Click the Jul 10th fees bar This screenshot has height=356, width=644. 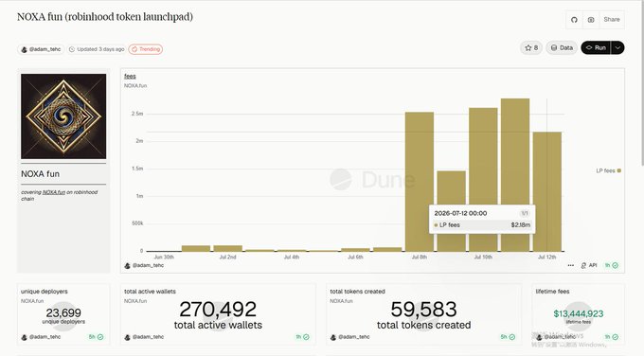point(483,180)
